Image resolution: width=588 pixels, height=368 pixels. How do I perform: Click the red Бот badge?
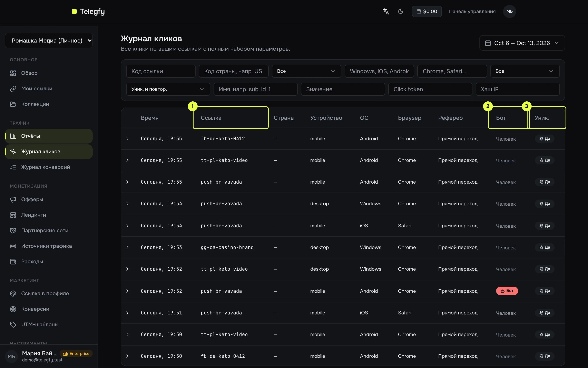tap(507, 291)
